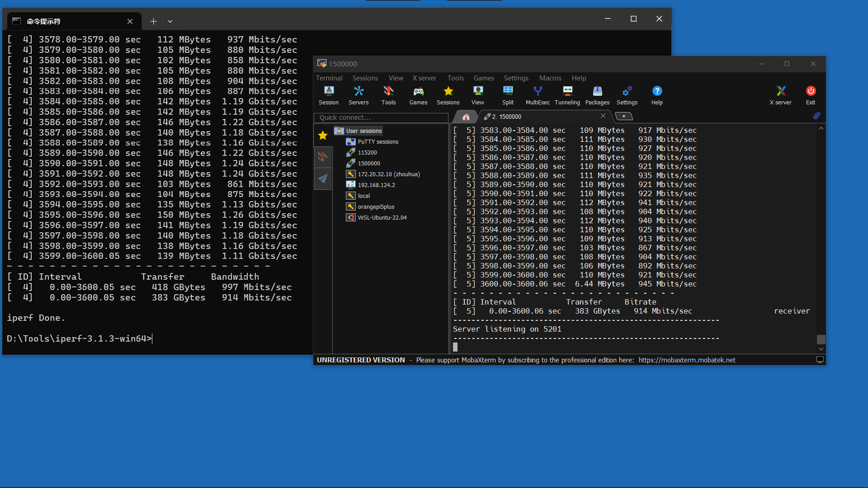
Task: Open the mobaxterm.mobatek.net link
Action: 687,360
